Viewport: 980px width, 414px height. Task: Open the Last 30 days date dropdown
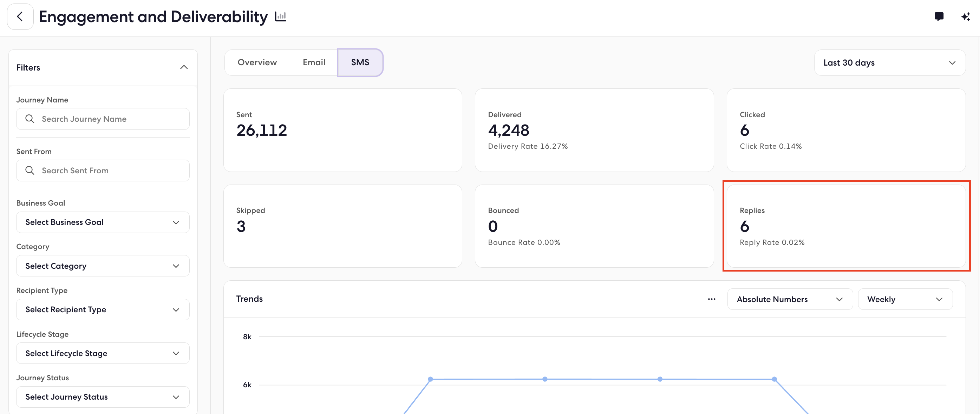pos(889,63)
